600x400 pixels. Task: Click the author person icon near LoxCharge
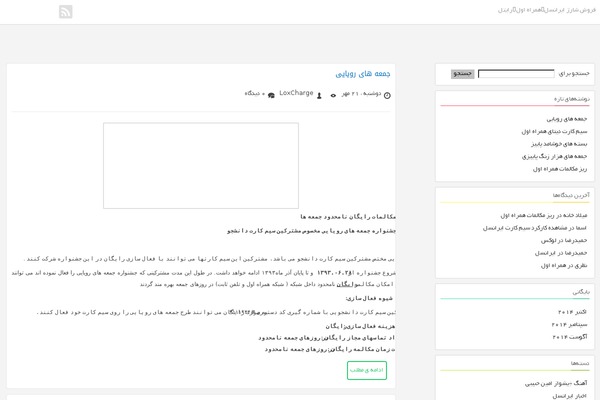pyautogui.click(x=319, y=96)
